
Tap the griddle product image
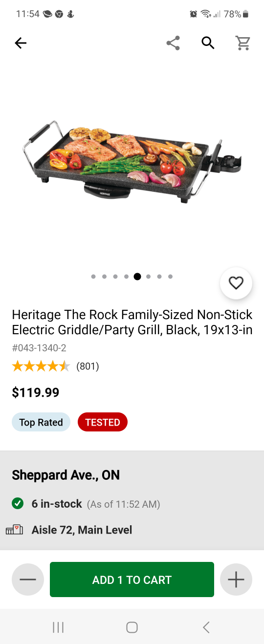tap(132, 161)
